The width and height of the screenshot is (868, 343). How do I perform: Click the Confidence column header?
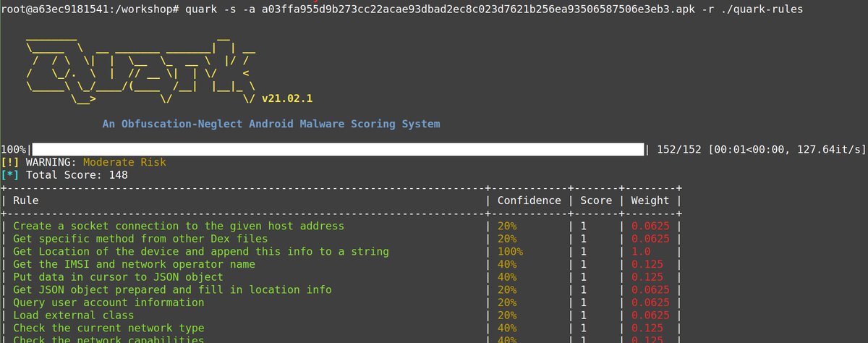click(x=529, y=200)
